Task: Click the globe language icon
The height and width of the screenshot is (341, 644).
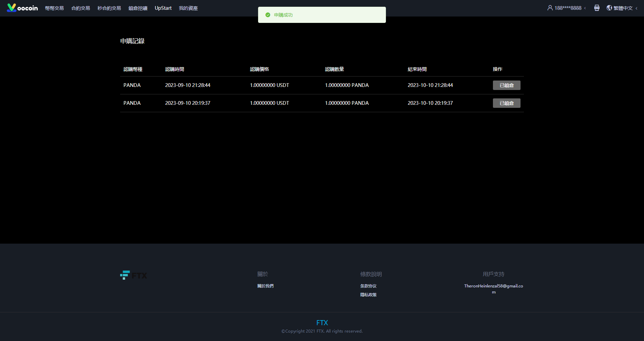Action: [609, 8]
